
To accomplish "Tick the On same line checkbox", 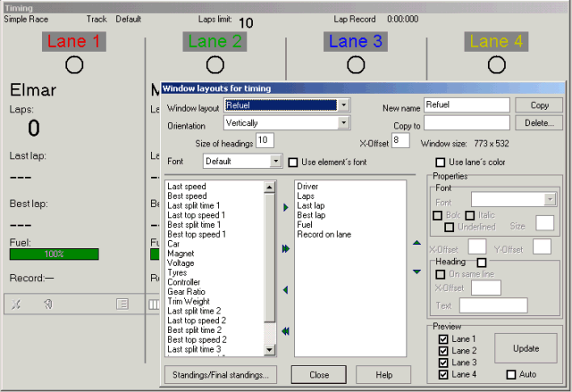I will [x=441, y=274].
